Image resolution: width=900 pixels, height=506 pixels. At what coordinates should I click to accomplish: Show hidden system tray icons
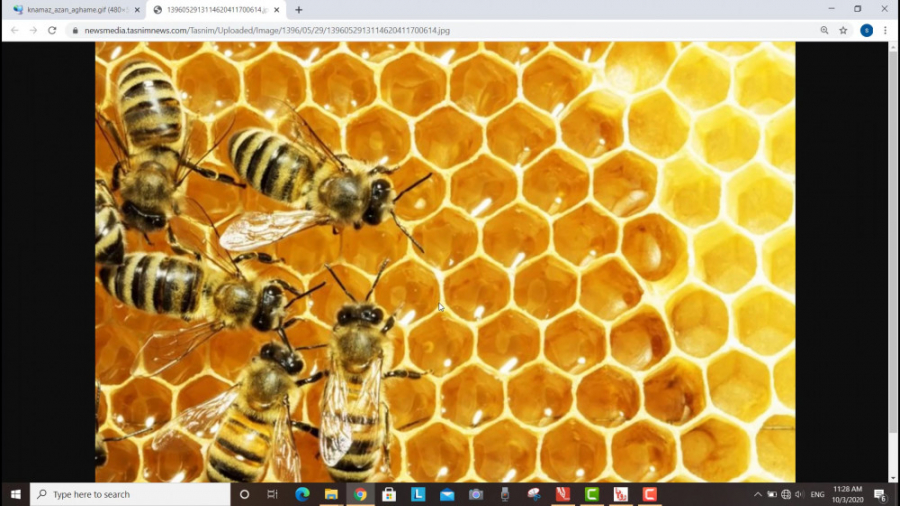click(758, 494)
